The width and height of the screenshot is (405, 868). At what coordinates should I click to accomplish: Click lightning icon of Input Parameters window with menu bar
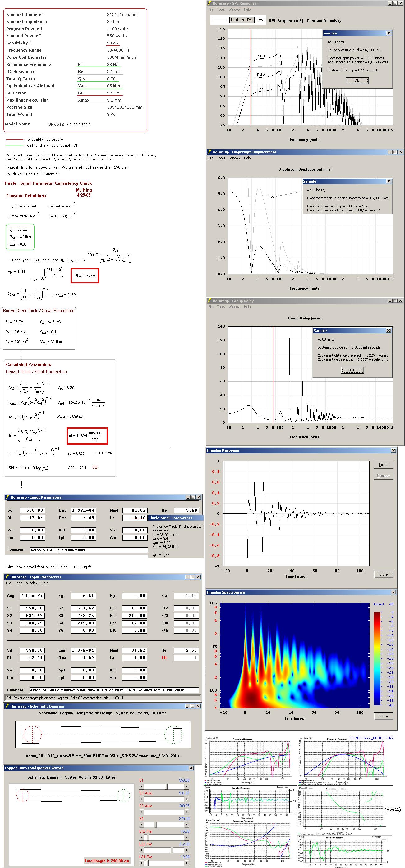coord(7,577)
